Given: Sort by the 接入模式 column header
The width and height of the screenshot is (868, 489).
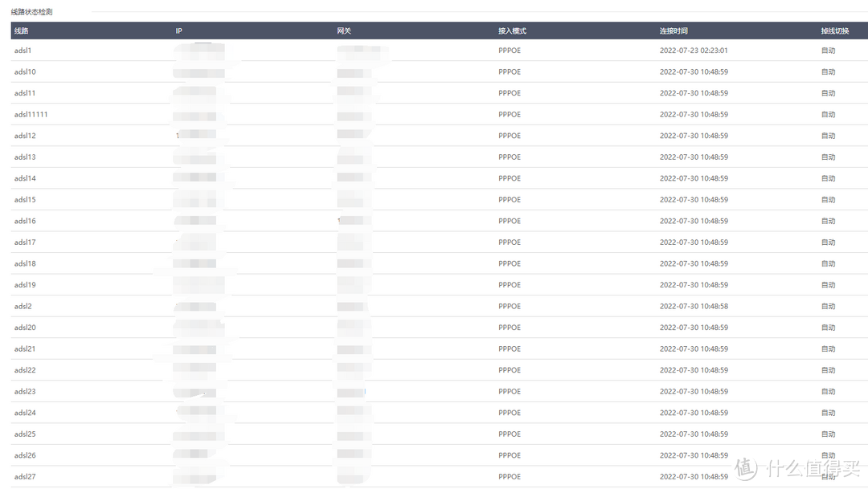Looking at the screenshot, I should (x=512, y=31).
